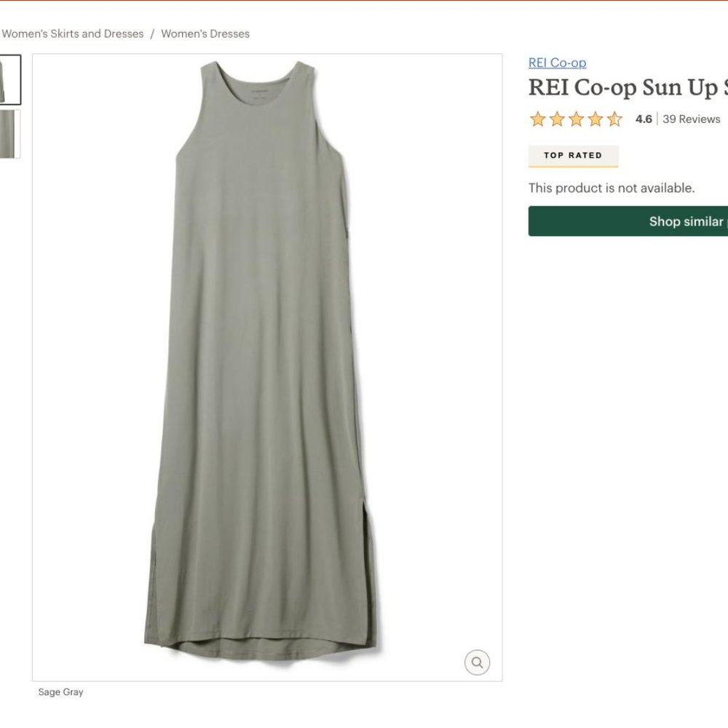Click the fourth star in the rating
The width and height of the screenshot is (728, 728).
pos(596,119)
